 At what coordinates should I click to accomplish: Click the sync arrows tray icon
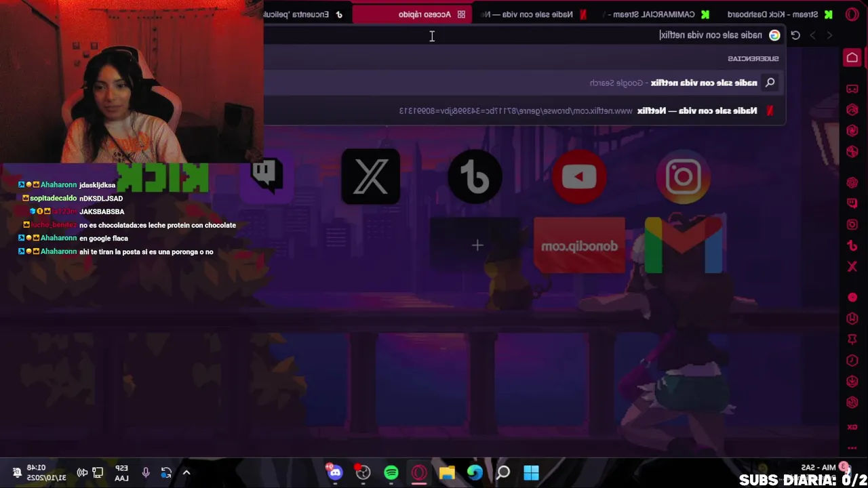point(166,473)
